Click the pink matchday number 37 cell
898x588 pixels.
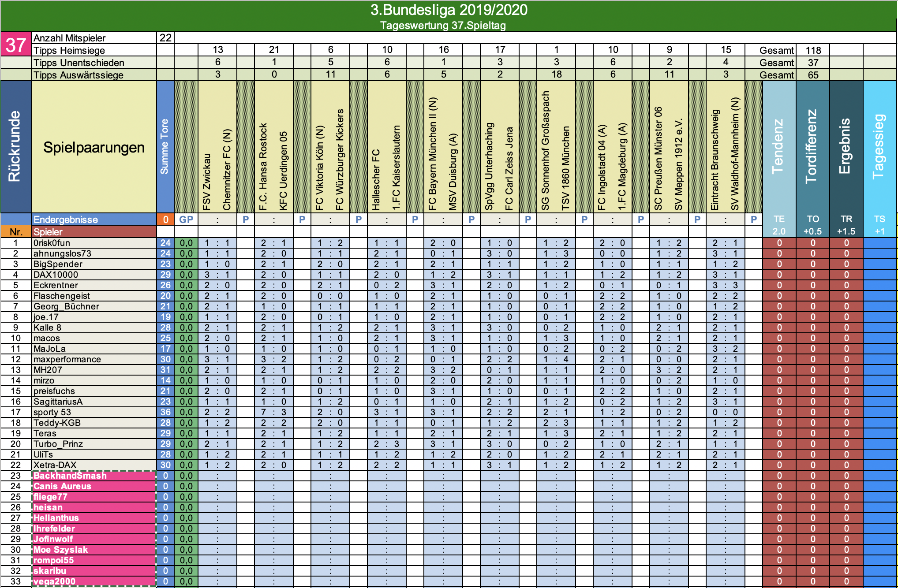pyautogui.click(x=16, y=44)
